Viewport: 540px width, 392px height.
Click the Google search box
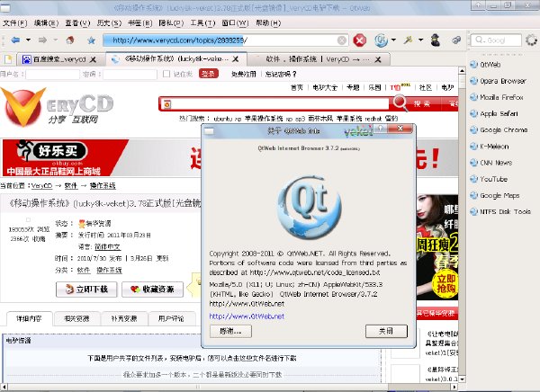(496, 40)
